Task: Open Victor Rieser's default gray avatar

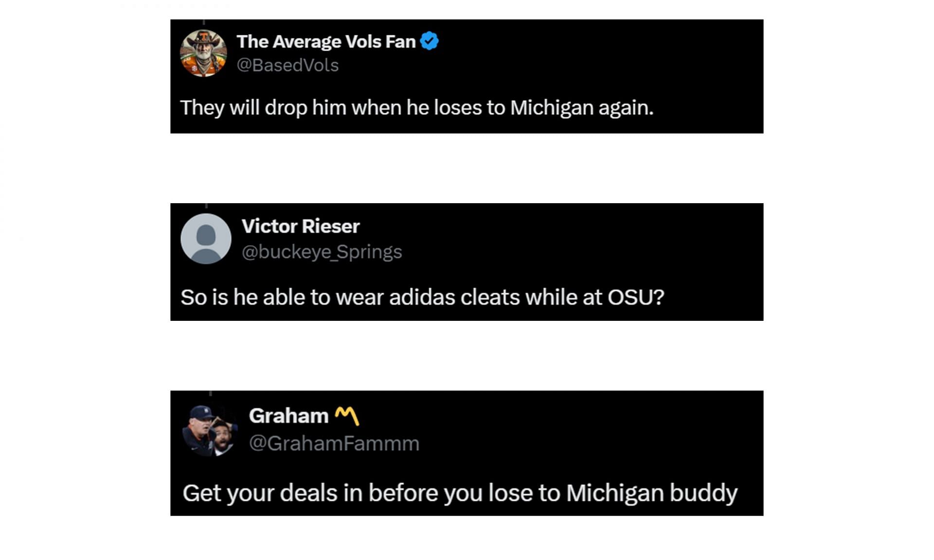Action: click(206, 239)
